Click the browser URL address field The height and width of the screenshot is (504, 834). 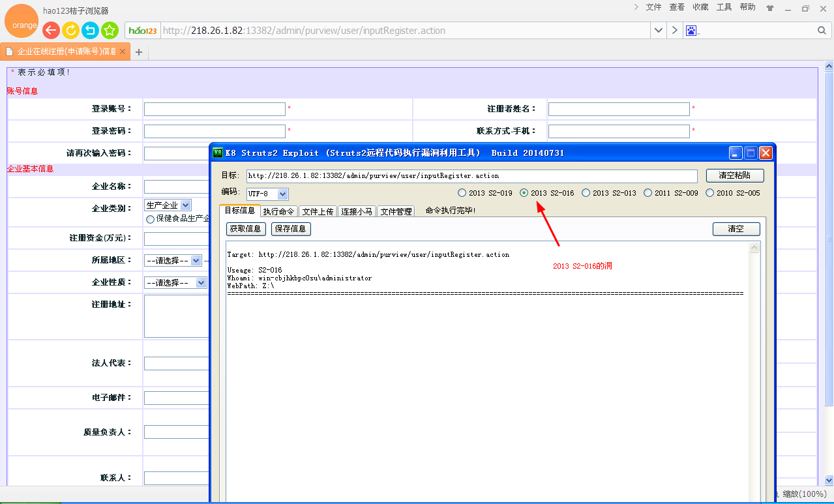[x=404, y=31]
